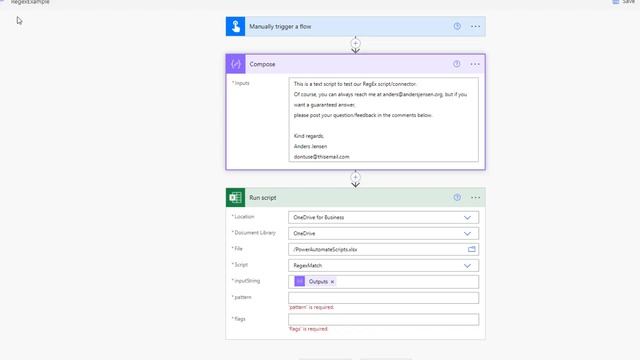
Task: Click the Compose action icon
Action: [x=236, y=64]
